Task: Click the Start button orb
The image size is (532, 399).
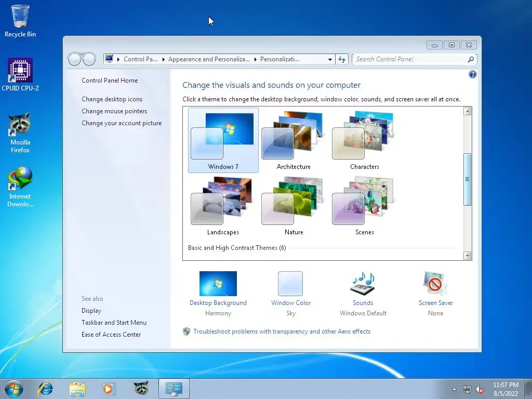Action: point(14,389)
